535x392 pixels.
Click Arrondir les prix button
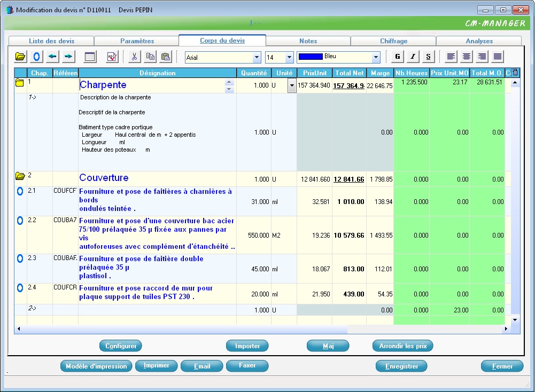point(403,346)
